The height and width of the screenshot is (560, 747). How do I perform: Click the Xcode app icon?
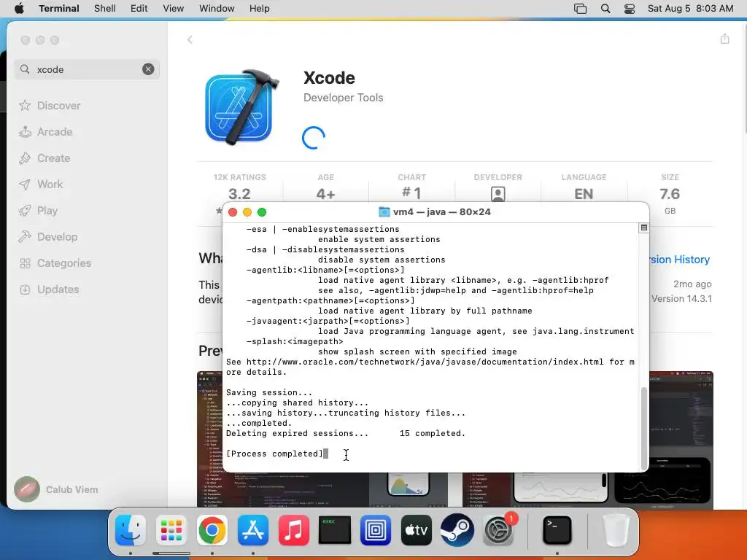tap(241, 107)
